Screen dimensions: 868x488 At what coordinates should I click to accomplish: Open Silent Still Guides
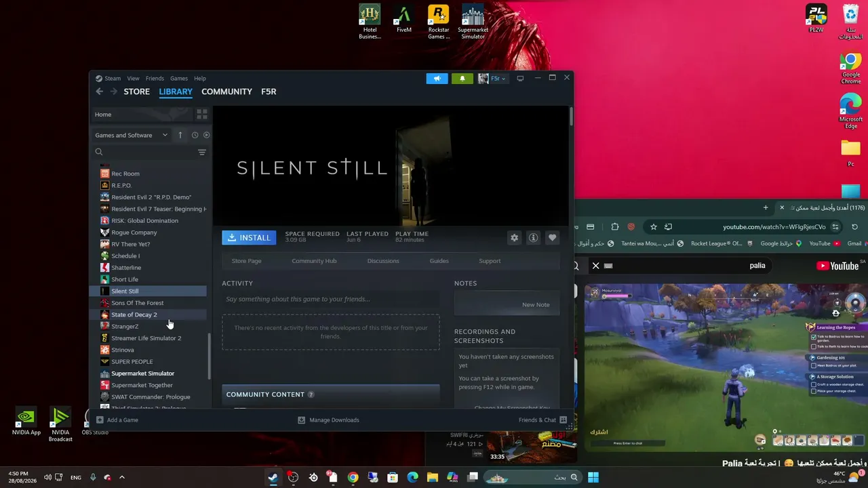[x=439, y=261]
